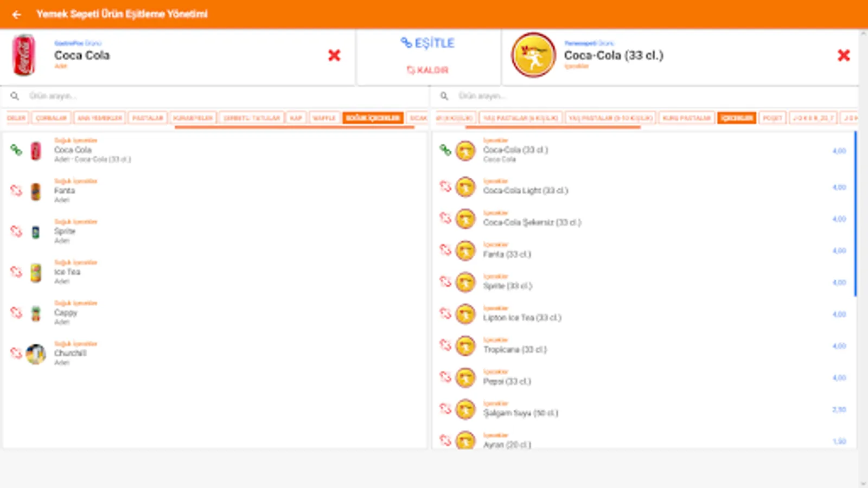Viewport: 868px width, 488px height.
Task: Open the KURU PASTALAR tab
Action: 686,118
